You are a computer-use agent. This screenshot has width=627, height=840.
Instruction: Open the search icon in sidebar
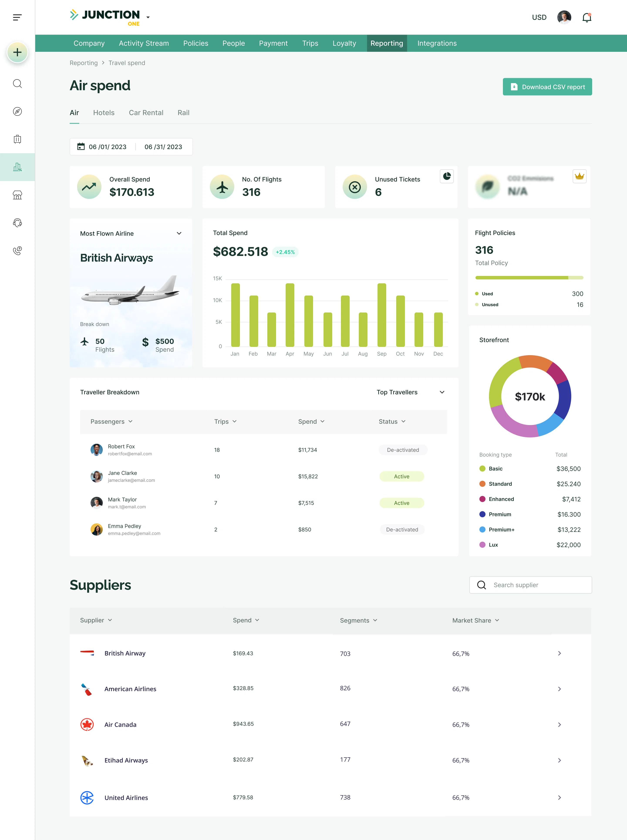click(17, 84)
